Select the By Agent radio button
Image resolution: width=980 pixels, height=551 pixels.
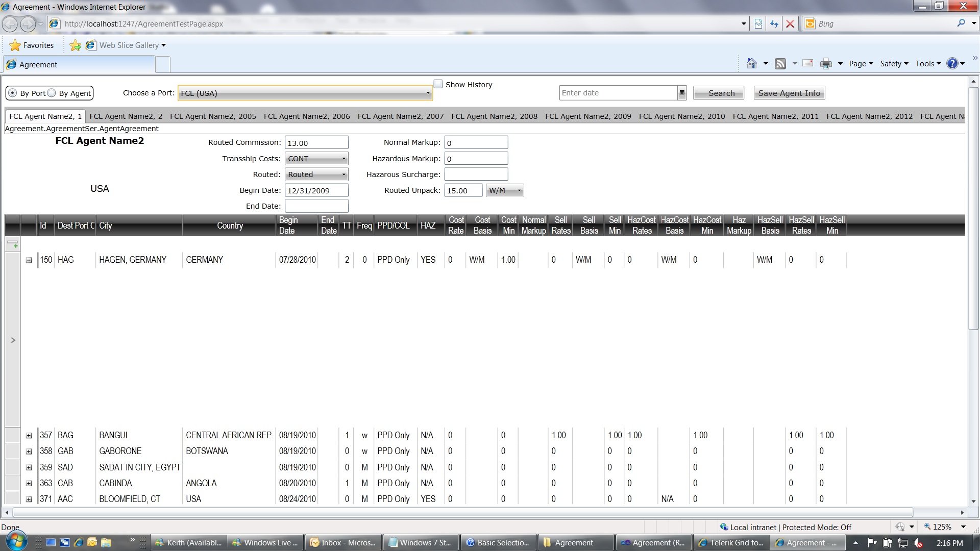point(51,93)
